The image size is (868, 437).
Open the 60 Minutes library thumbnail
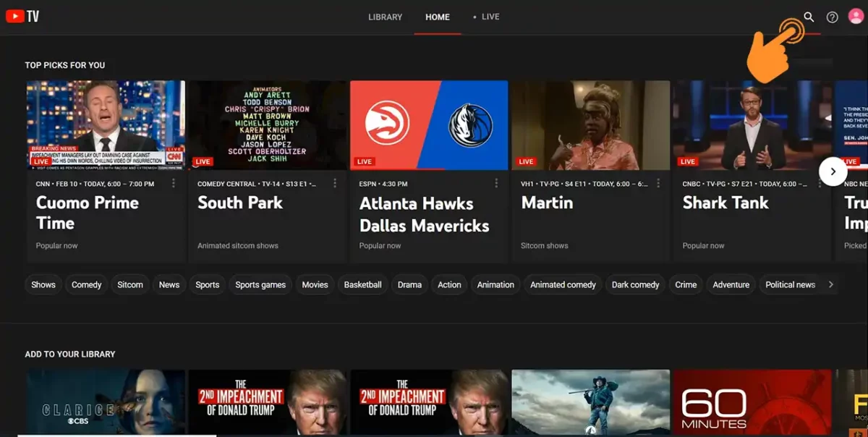752,403
